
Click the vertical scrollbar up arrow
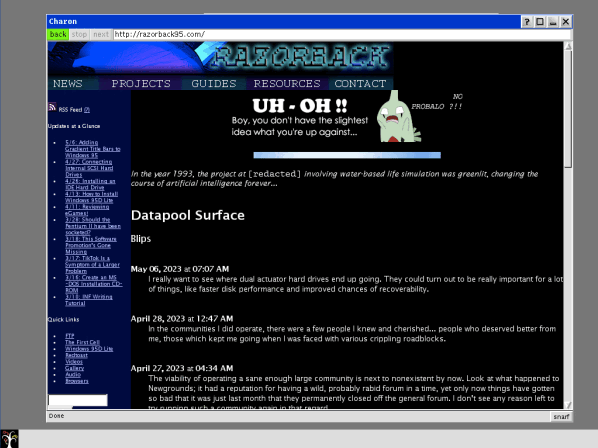[568, 46]
